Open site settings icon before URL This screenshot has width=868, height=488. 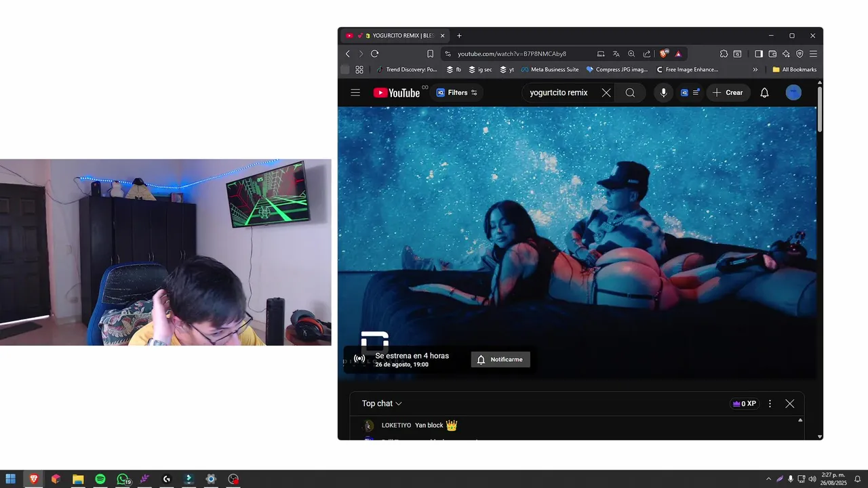447,54
